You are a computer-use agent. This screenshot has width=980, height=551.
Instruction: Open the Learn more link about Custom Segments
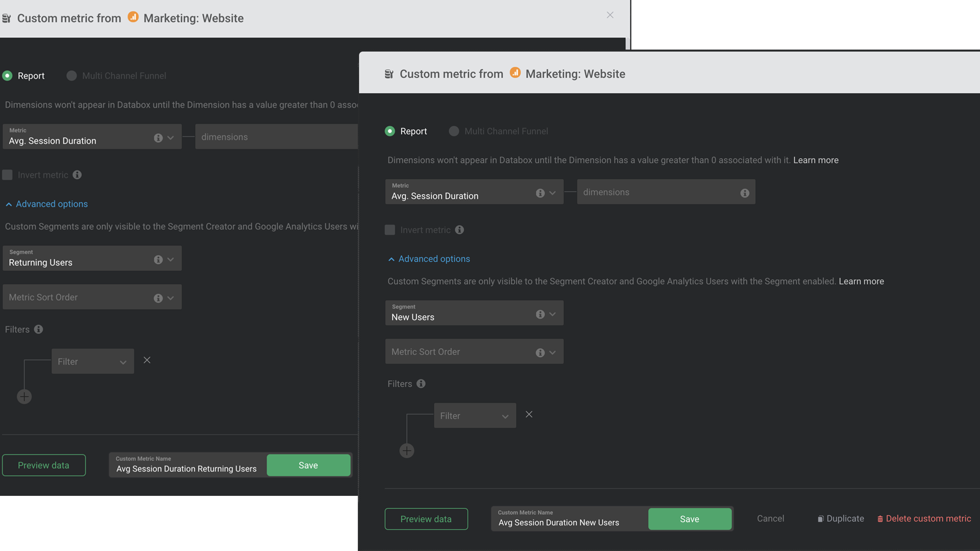coord(861,281)
